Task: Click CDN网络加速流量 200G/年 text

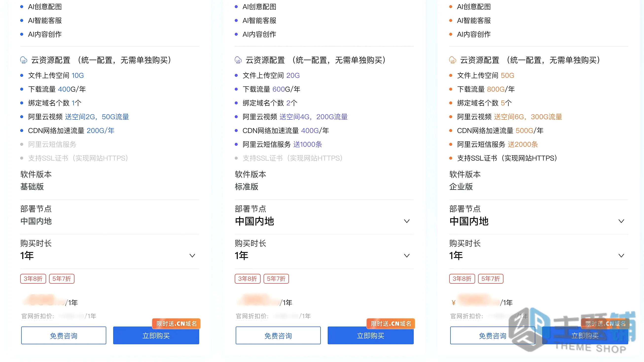Action: point(71,131)
